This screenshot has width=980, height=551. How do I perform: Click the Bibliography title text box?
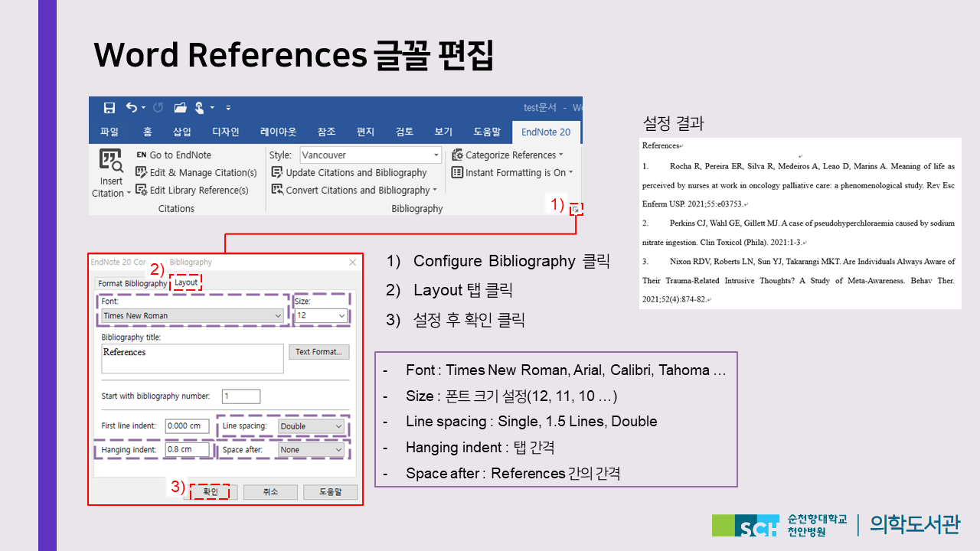click(x=192, y=358)
